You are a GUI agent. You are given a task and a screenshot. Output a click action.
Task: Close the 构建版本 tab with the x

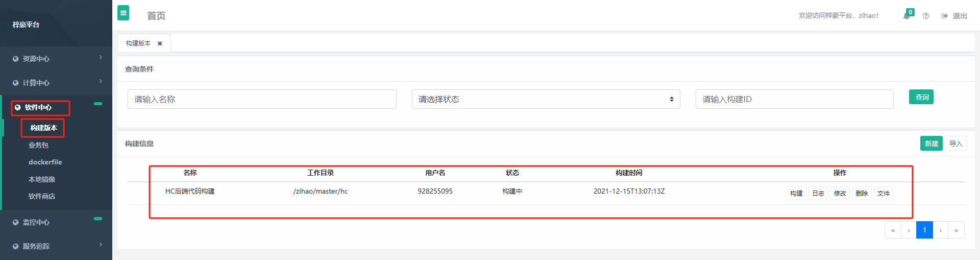pos(160,43)
